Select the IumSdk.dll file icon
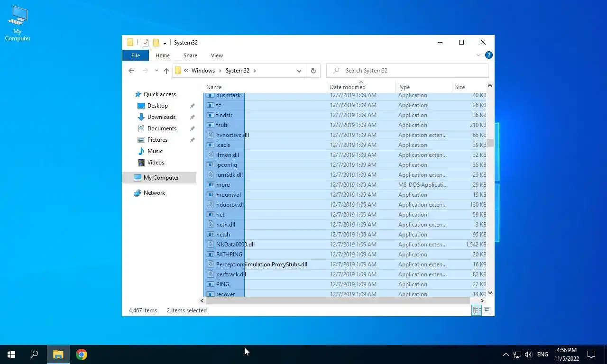Viewport: 607px width, 364px height. pos(212,175)
